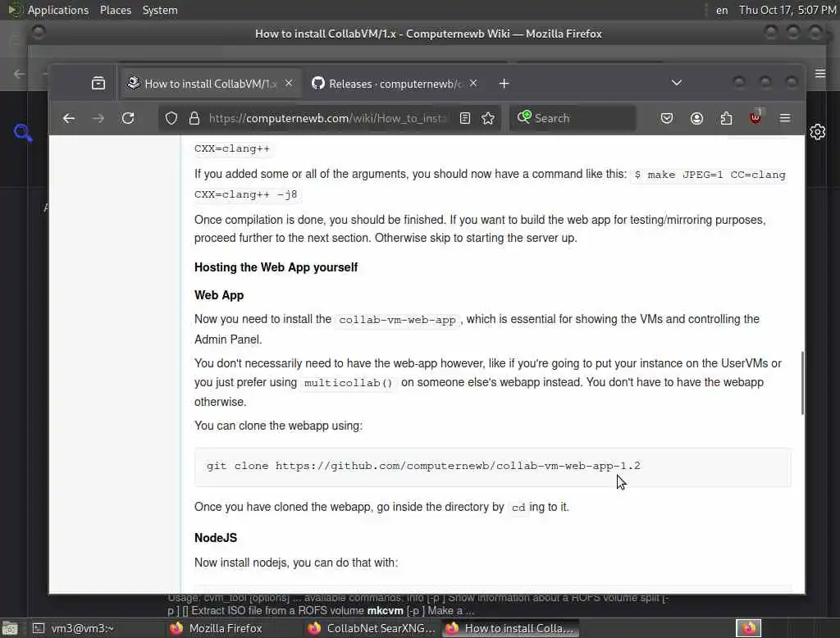Open the Applications menu
The image size is (840, 638).
(x=58, y=10)
